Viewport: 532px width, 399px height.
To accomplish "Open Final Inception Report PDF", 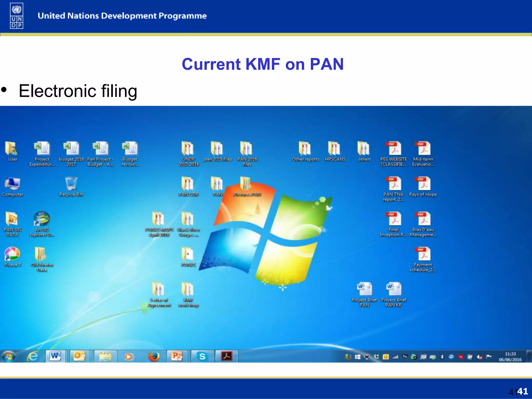I will click(394, 219).
